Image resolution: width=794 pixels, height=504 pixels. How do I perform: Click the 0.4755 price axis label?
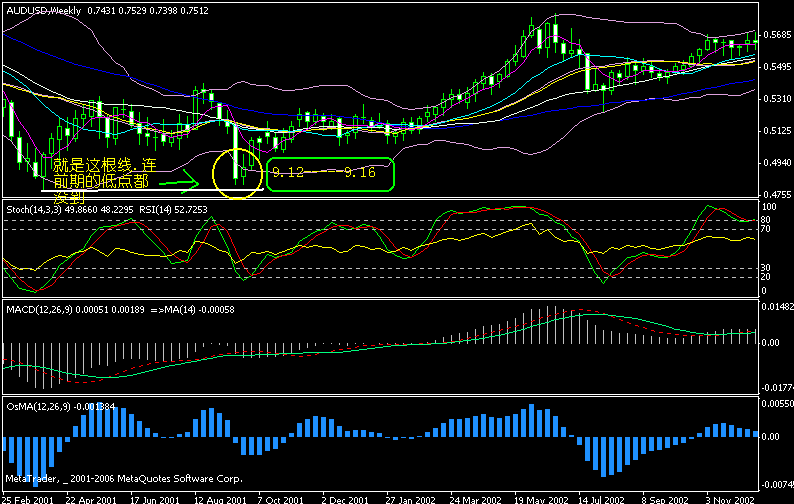tap(777, 195)
